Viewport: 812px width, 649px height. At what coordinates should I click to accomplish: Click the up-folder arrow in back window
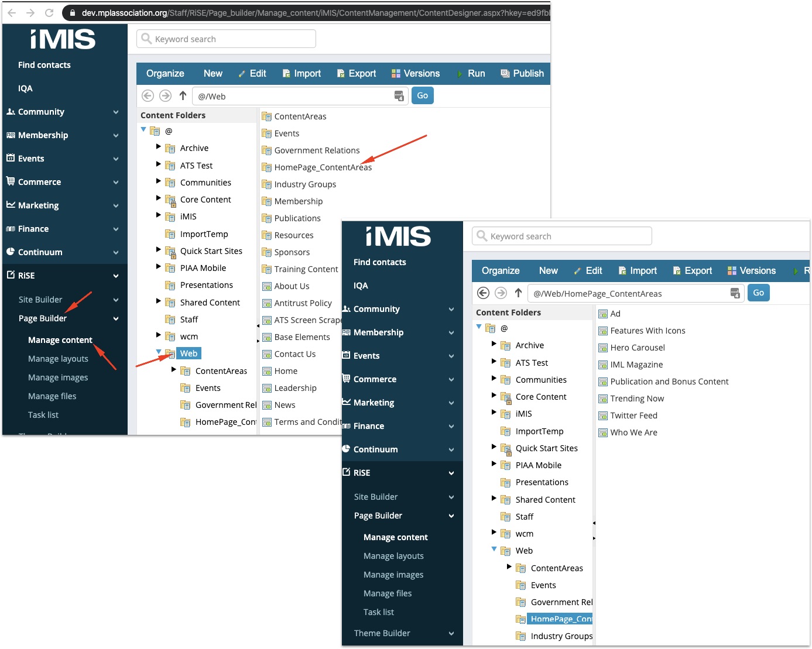183,95
